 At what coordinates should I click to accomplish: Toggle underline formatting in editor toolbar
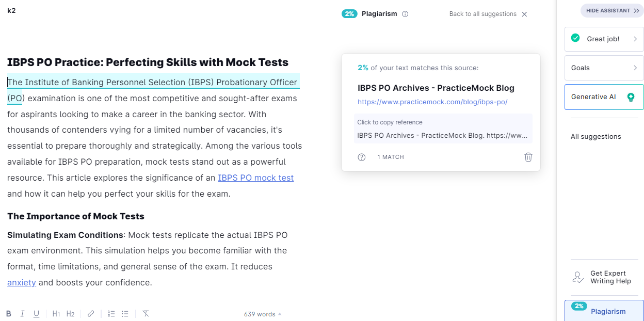point(36,314)
